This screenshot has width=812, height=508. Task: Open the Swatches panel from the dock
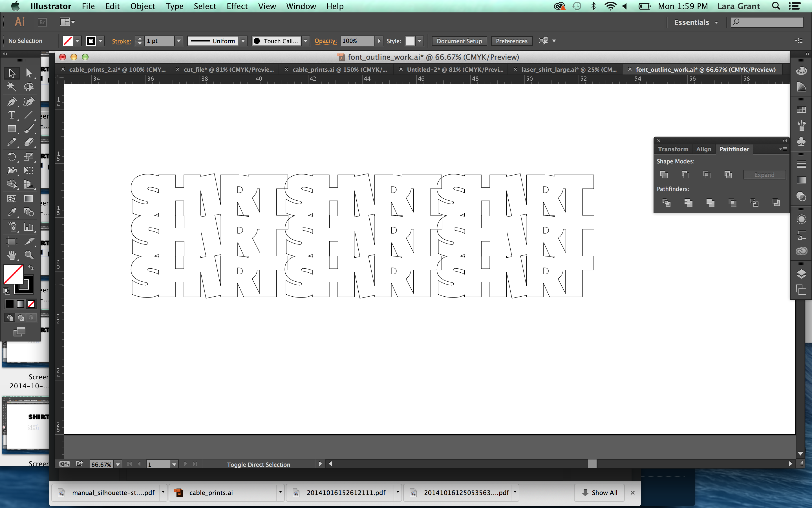pyautogui.click(x=801, y=110)
